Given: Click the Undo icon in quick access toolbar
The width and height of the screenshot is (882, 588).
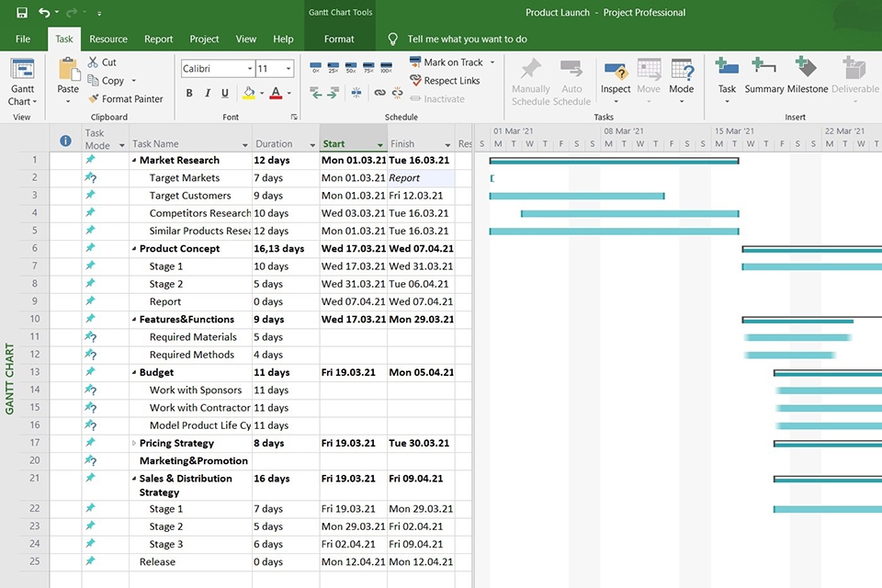Looking at the screenshot, I should 43,11.
